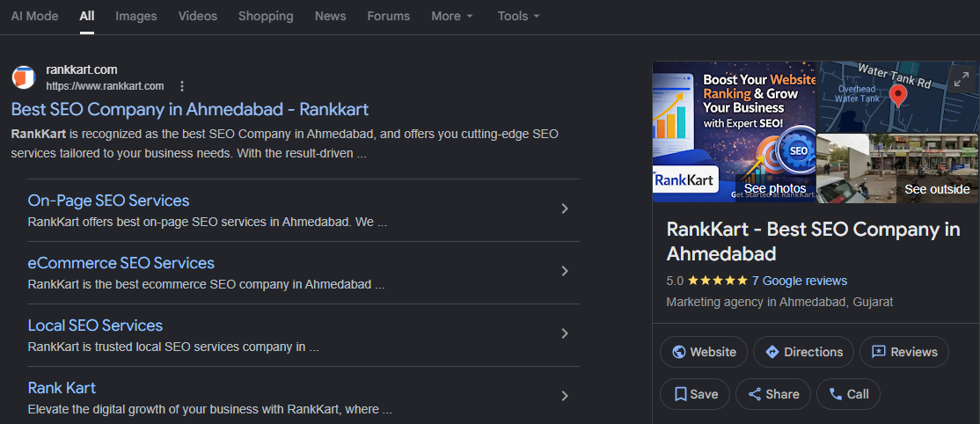Screen dimensions: 980x424
Task: Share the RankKart business listing
Action: coord(773,394)
